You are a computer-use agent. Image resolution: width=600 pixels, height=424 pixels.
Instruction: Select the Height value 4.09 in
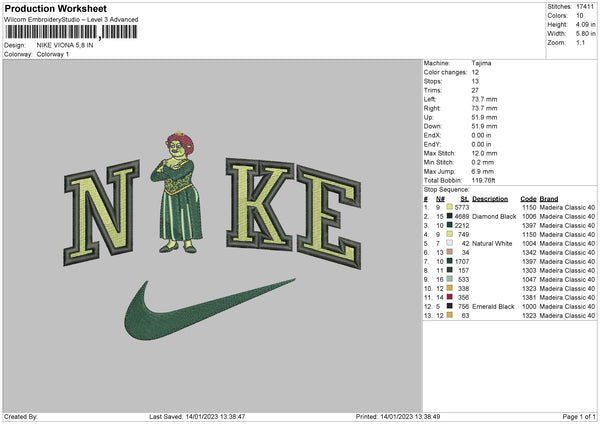pyautogui.click(x=585, y=24)
